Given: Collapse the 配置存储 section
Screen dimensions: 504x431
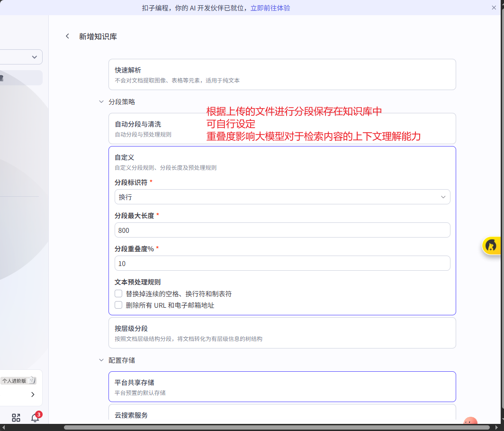Looking at the screenshot, I should [x=101, y=360].
